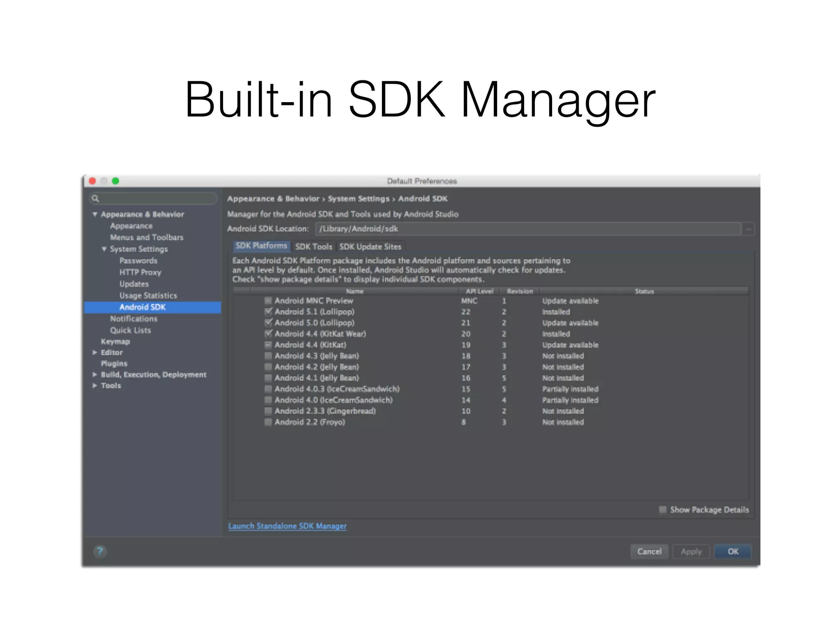
Task: Click 'Android 4.0.3 (IceCreamSandwich)' row name
Action: pyautogui.click(x=337, y=389)
